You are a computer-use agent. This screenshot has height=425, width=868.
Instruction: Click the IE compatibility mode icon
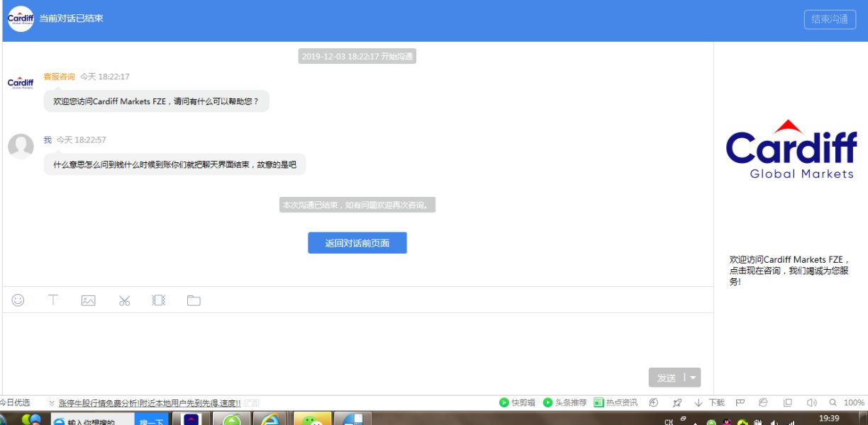(763, 402)
